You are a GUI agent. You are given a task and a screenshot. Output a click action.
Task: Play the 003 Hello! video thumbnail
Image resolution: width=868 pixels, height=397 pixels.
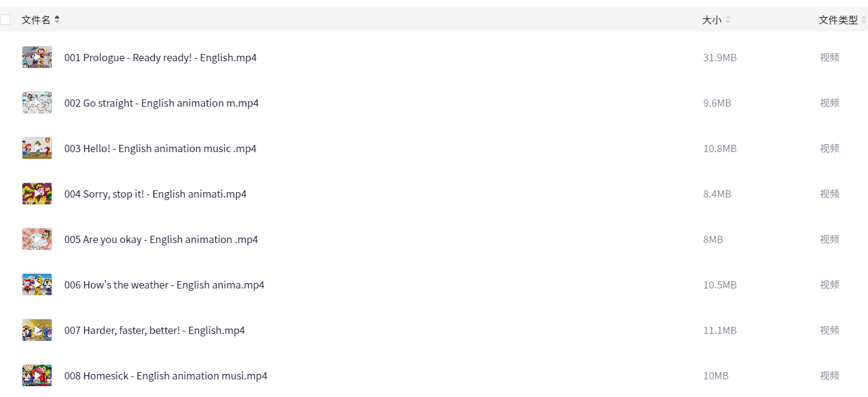(x=37, y=148)
